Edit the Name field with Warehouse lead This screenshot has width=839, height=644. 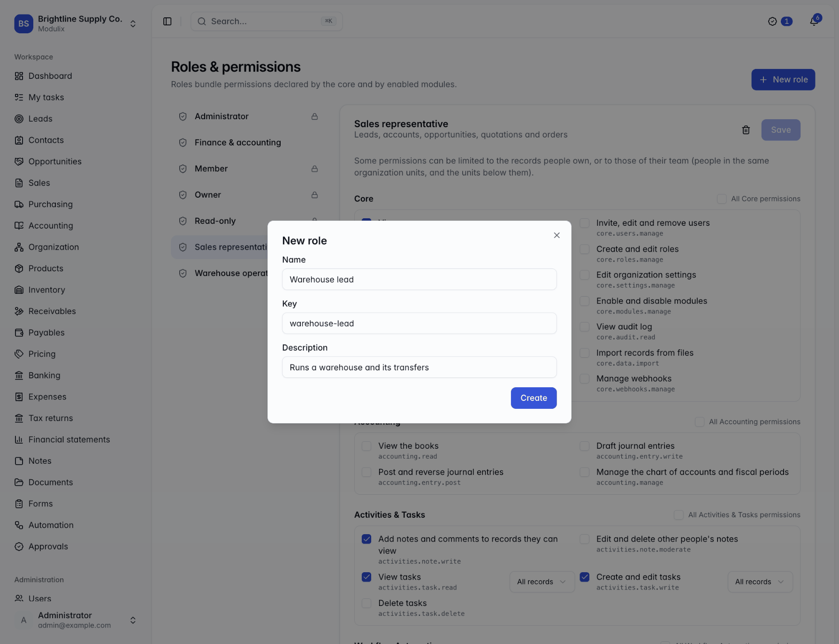[x=419, y=279]
